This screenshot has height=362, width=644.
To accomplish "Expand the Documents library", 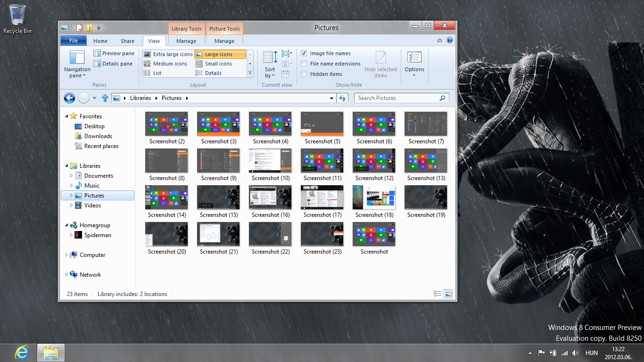I will (71, 176).
